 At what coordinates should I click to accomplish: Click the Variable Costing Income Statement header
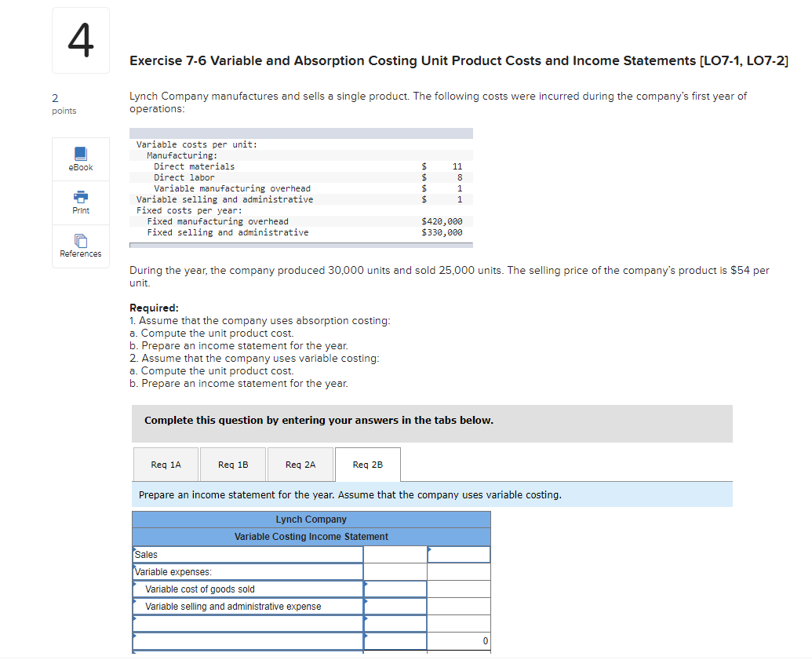pyautogui.click(x=311, y=536)
